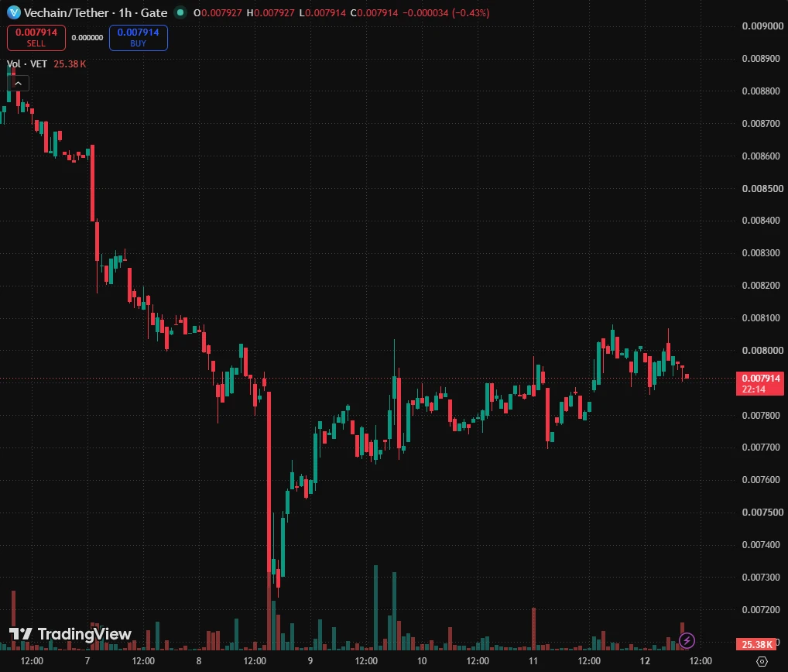Click the Vol · VET indicator label
This screenshot has height=672, width=788.
tap(26, 63)
